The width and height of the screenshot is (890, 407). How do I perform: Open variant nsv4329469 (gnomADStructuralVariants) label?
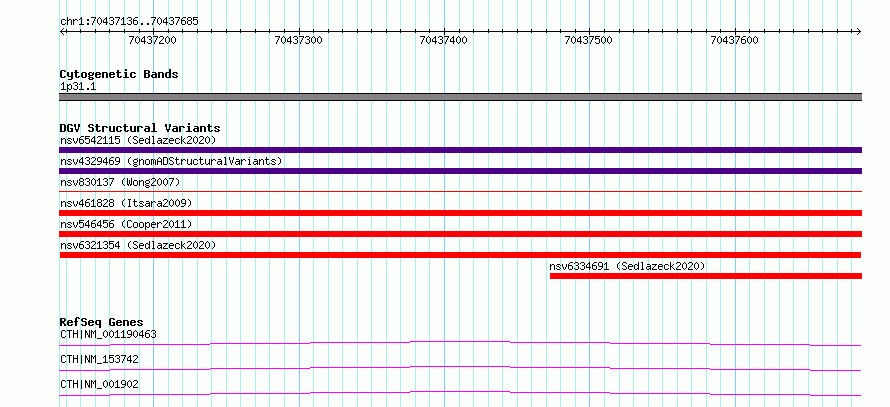(x=171, y=161)
